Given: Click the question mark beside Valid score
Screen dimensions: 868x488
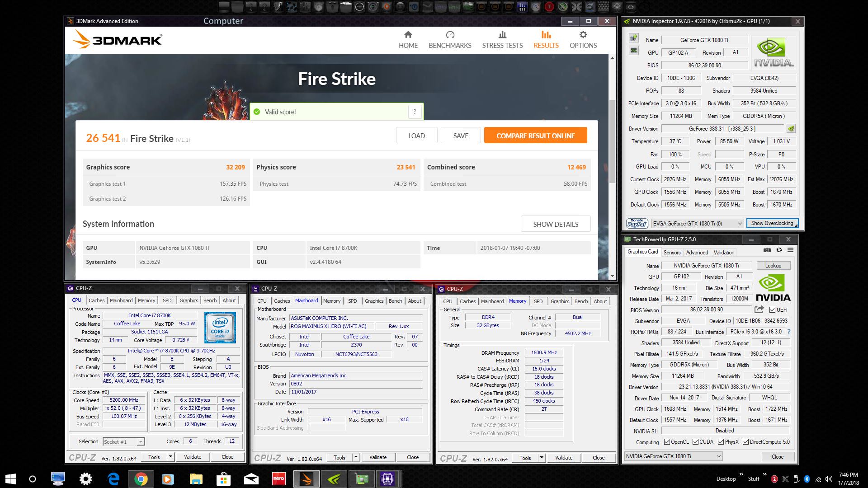Looking at the screenshot, I should click(x=415, y=112).
